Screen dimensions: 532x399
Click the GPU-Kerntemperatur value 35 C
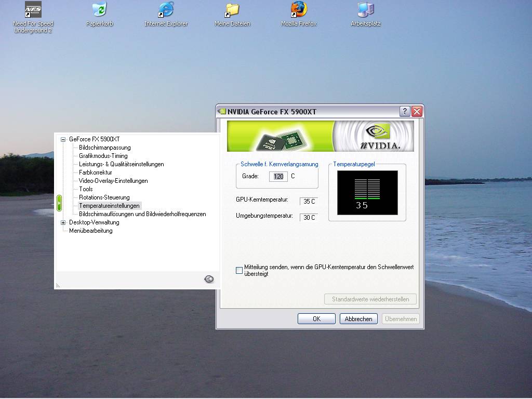pyautogui.click(x=309, y=202)
